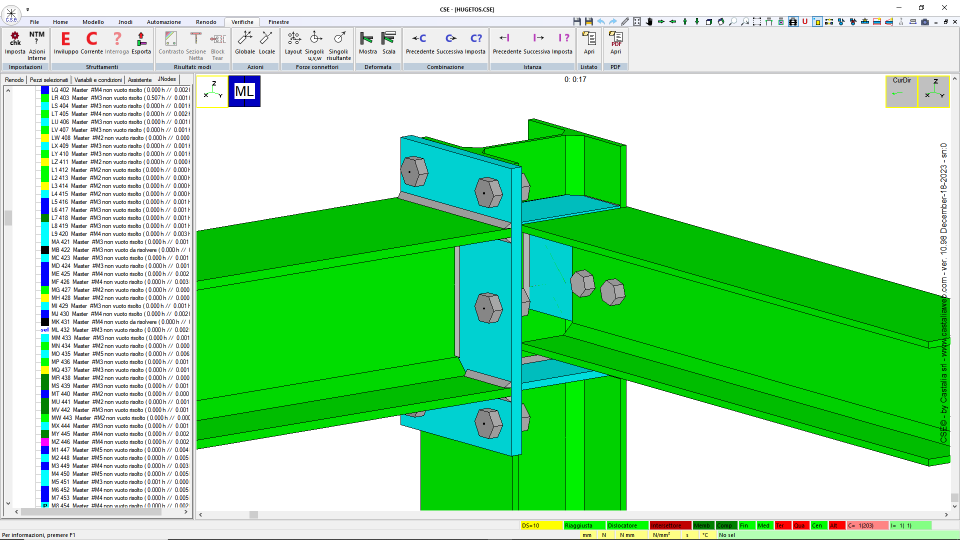Click the blue ML color swatch
The width and height of the screenshot is (960, 540).
click(244, 91)
